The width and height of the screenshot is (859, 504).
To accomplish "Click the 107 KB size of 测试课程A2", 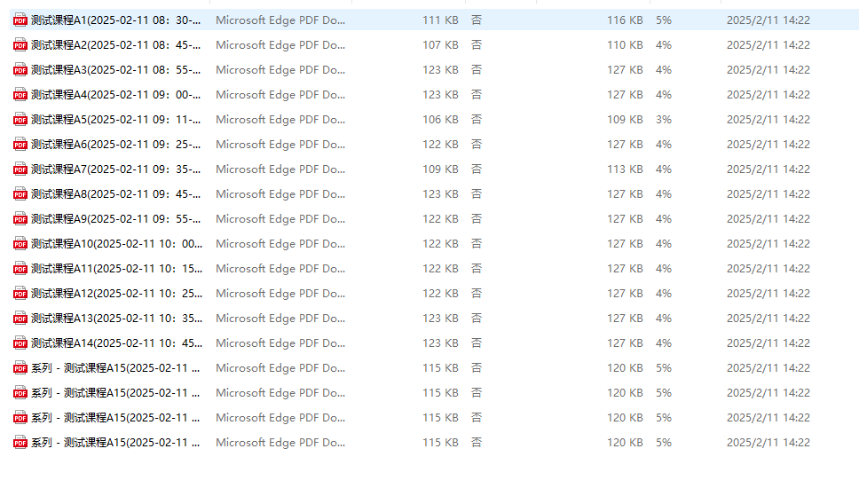I will (440, 45).
